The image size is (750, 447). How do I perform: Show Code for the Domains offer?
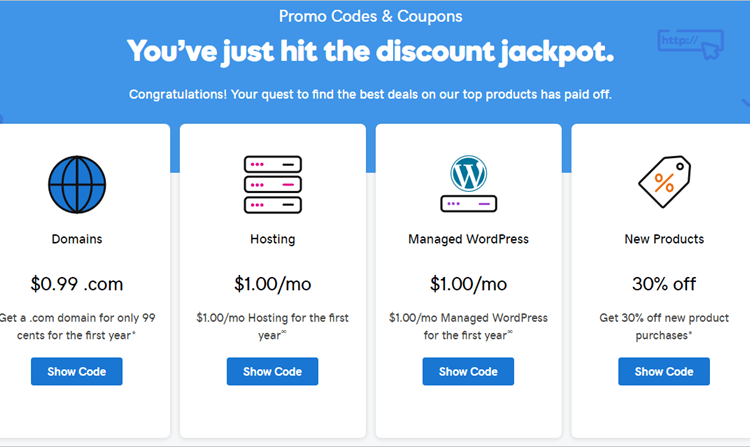77,371
